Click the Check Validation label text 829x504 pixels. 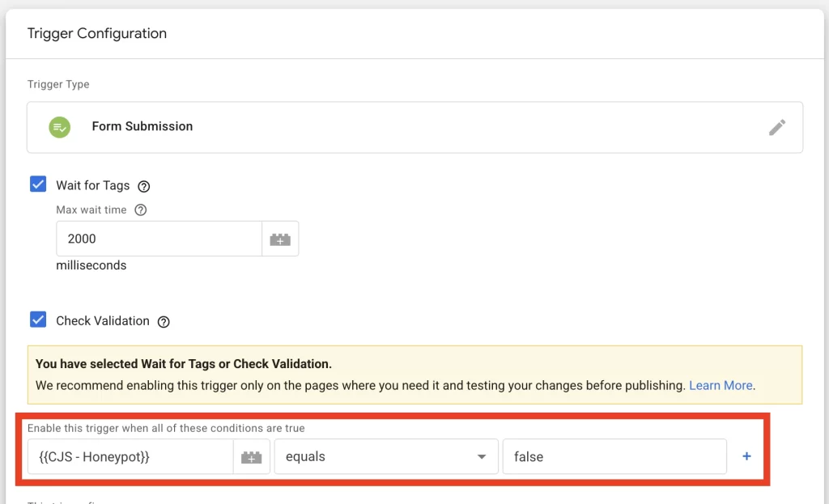point(103,321)
